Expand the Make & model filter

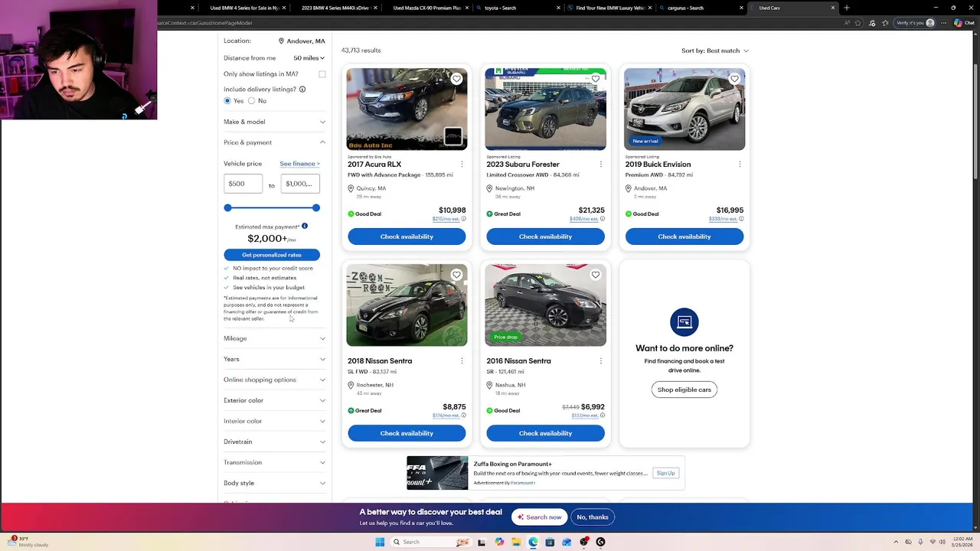(274, 122)
